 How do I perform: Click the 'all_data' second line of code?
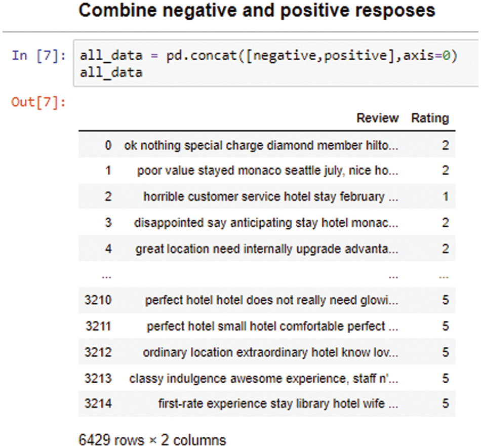tap(111, 73)
